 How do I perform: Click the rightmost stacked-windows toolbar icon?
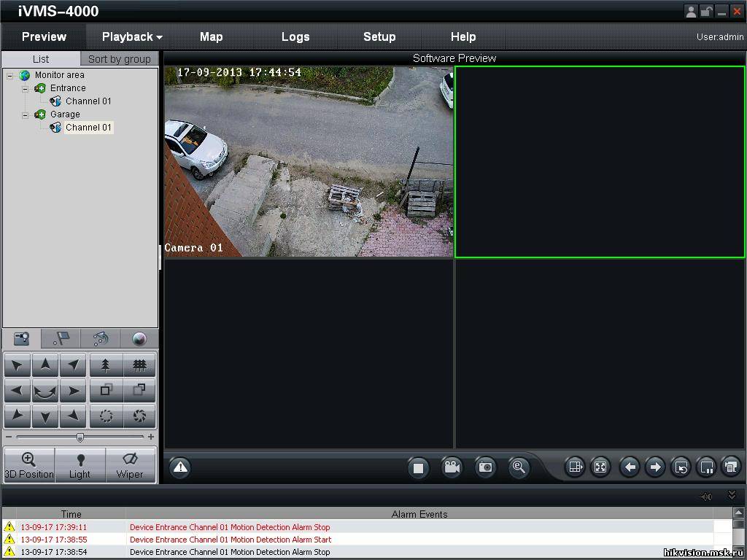[731, 467]
